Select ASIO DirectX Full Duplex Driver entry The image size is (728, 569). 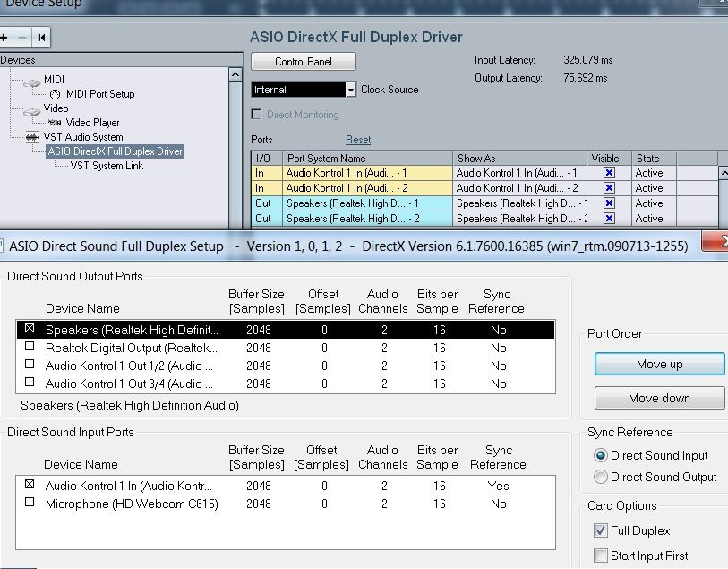(x=115, y=151)
